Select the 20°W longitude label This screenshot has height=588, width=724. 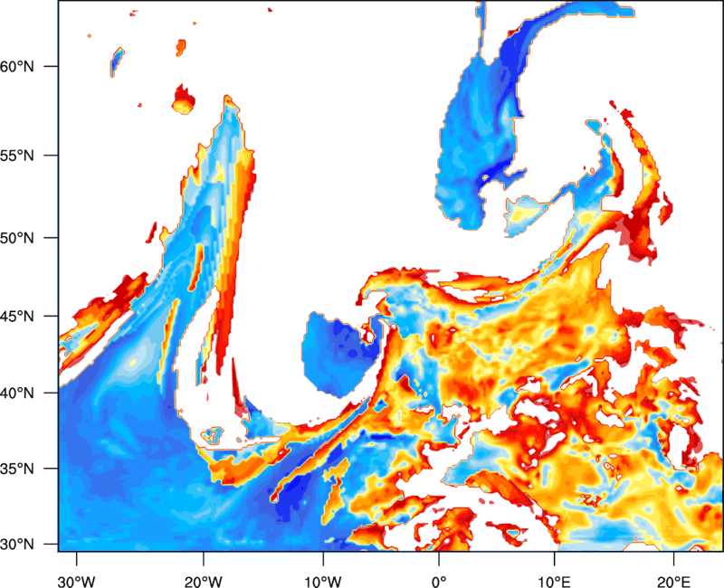[x=204, y=579]
